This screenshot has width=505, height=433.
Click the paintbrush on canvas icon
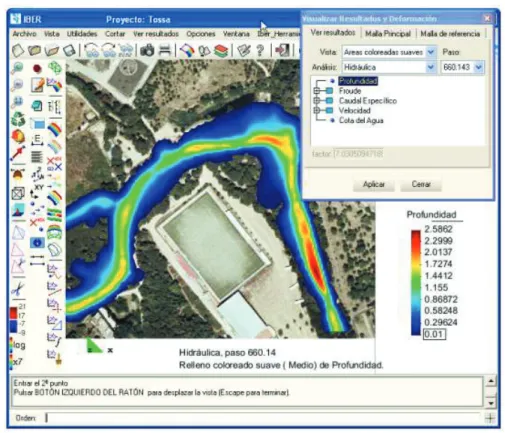[37, 85]
